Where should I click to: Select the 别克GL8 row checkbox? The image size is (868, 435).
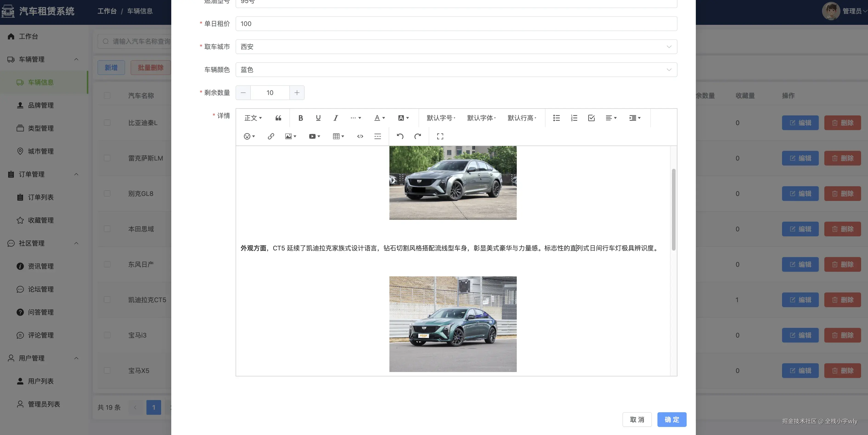[x=107, y=193]
